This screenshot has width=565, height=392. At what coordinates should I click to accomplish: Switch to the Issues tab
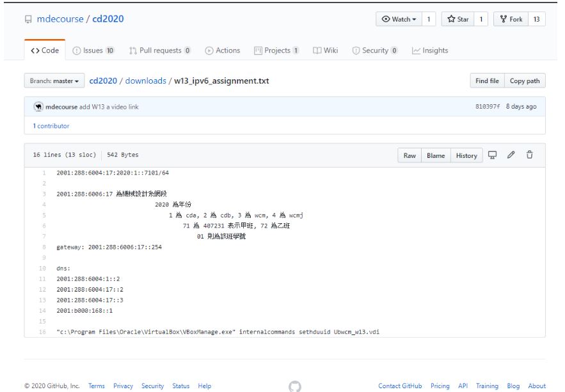point(94,51)
